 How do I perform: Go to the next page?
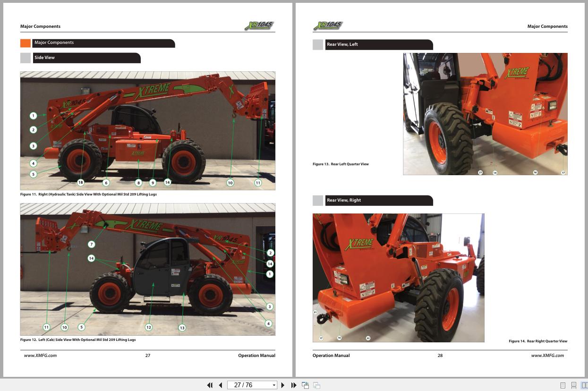click(283, 385)
